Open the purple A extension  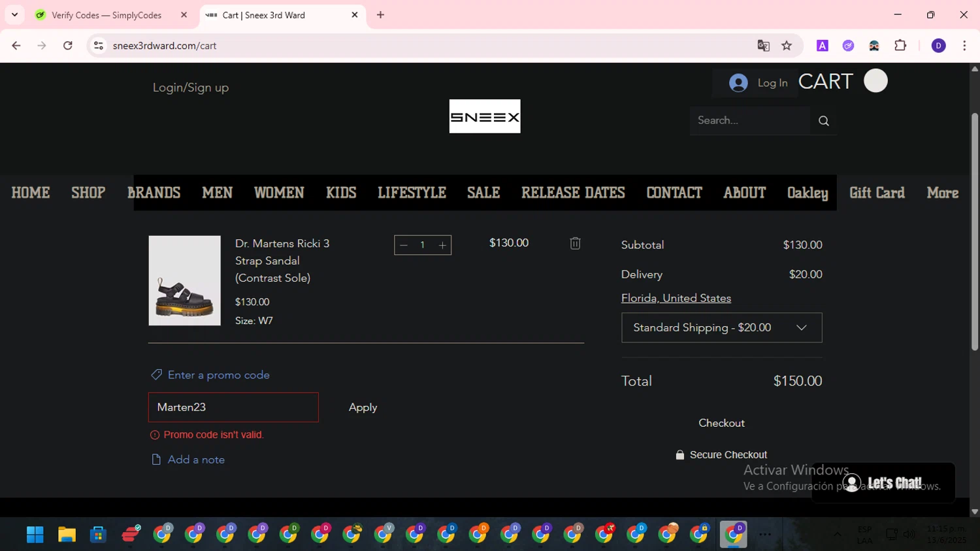point(823,46)
